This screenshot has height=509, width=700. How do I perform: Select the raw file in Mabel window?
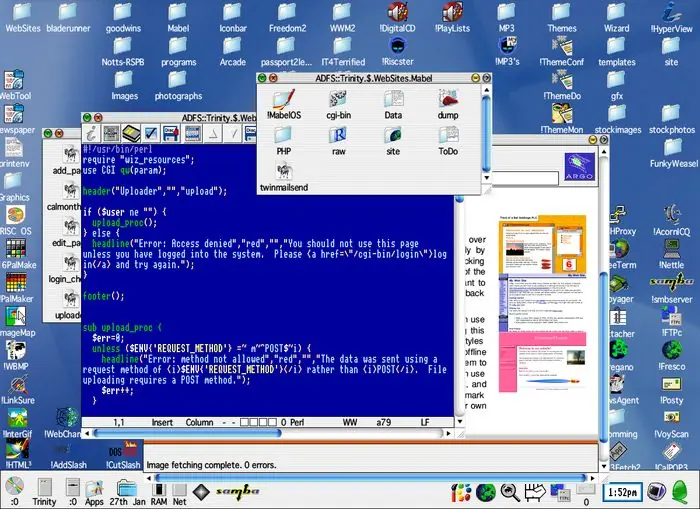pos(338,141)
